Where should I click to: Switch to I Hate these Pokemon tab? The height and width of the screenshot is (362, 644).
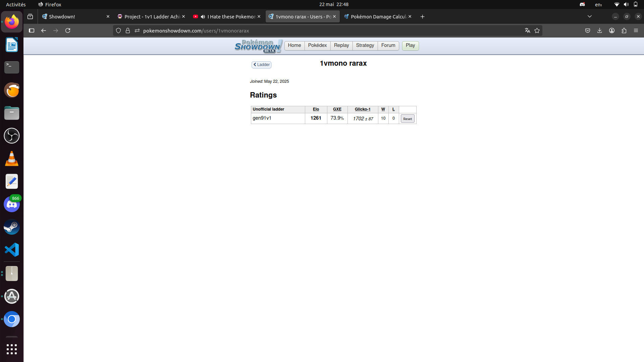pos(227,16)
